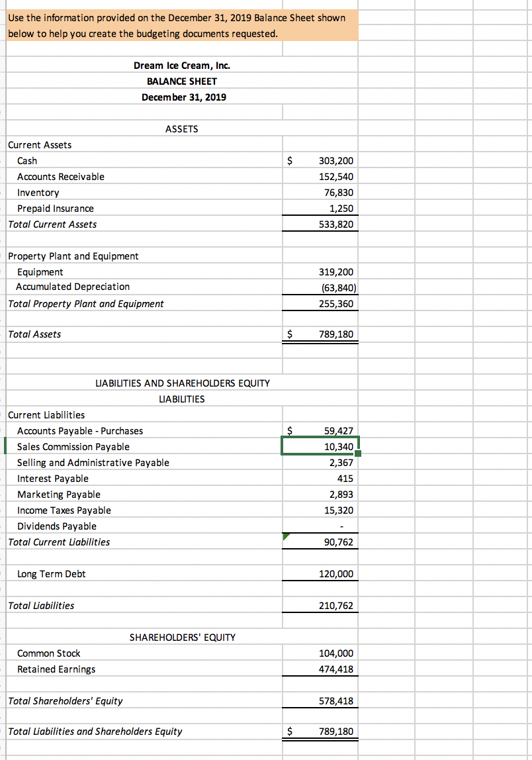Image resolution: width=532 pixels, height=760 pixels.
Task: Click the Prepaid Insurance amount 1,250
Action: coord(341,208)
